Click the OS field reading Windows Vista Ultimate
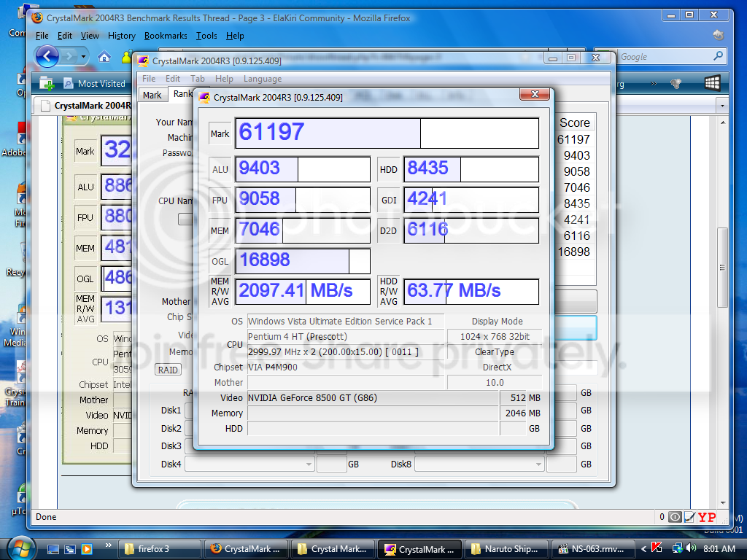Screen dimensions: 747x560 pyautogui.click(x=346, y=321)
